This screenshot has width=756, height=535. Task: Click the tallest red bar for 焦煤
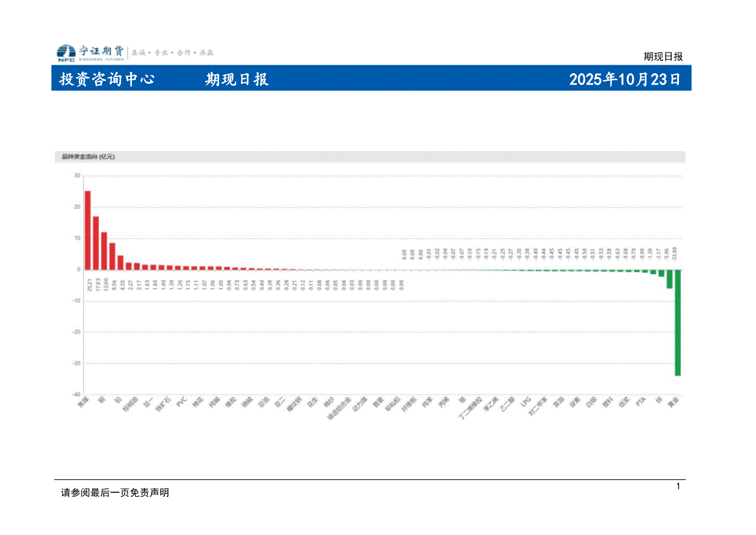tap(87, 230)
